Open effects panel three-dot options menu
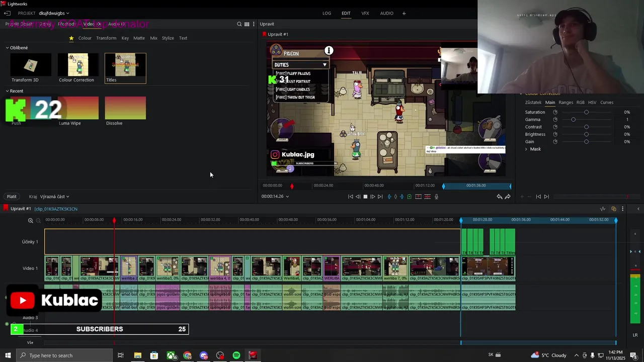This screenshot has height=362, width=644. tap(254, 24)
